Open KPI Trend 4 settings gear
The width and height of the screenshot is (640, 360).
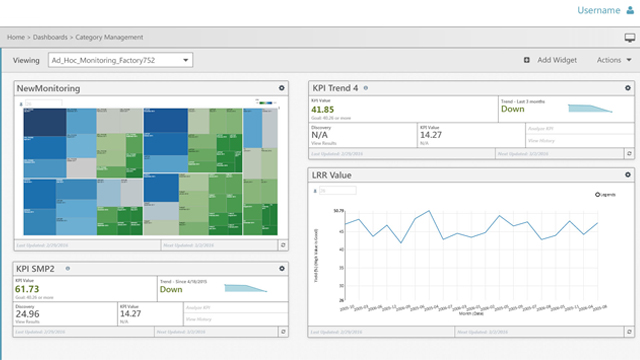pyautogui.click(x=628, y=88)
